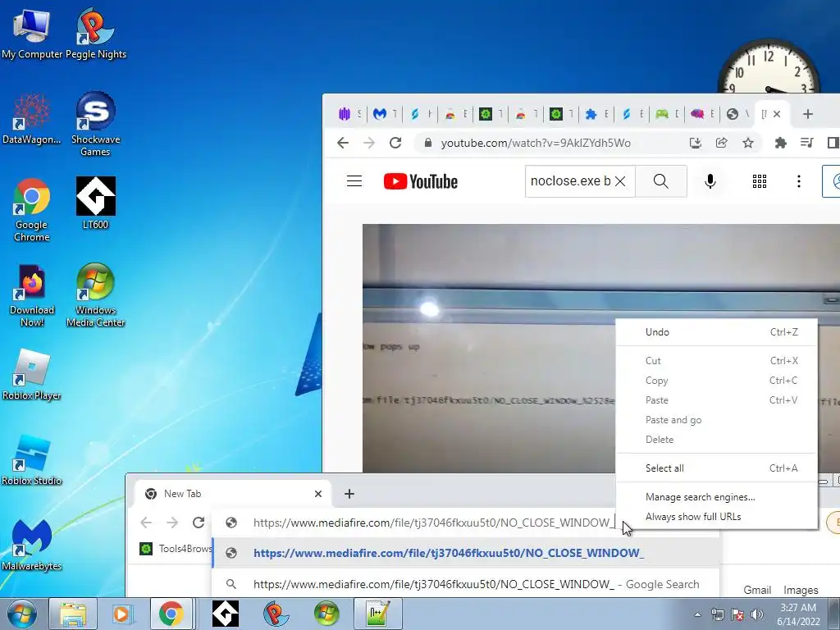Choose the Google Search suggestion row
This screenshot has height=630, width=840.
click(465, 584)
